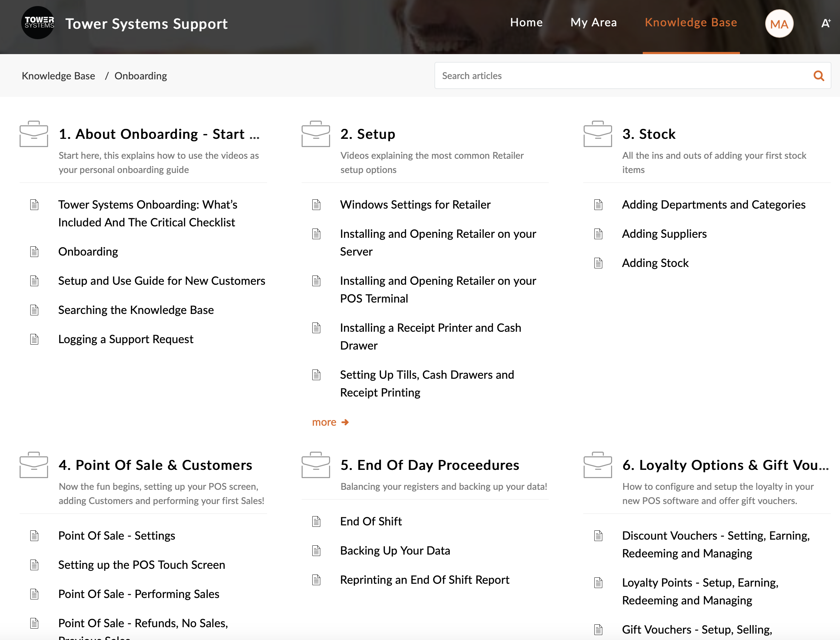Viewport: 840px width, 640px height.
Task: Open the more link under Setup
Action: click(x=330, y=422)
